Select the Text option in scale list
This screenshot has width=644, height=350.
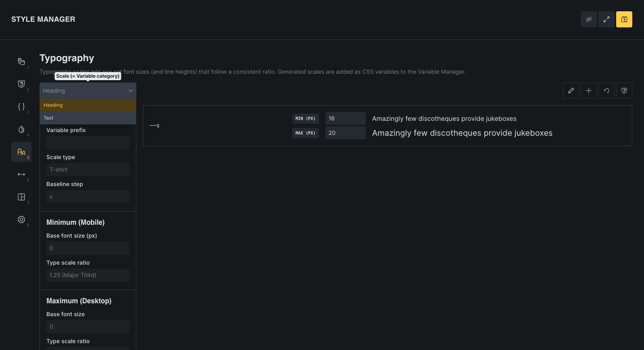click(x=88, y=118)
